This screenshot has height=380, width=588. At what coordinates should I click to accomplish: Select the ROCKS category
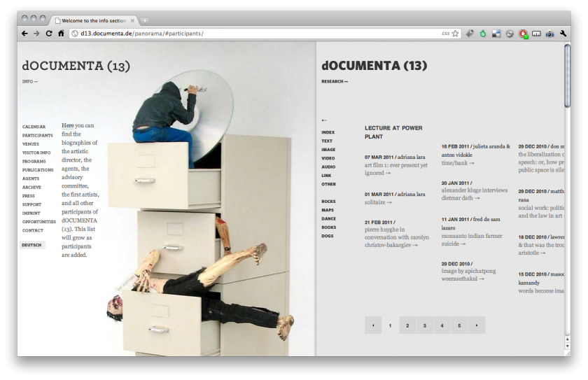click(x=328, y=202)
